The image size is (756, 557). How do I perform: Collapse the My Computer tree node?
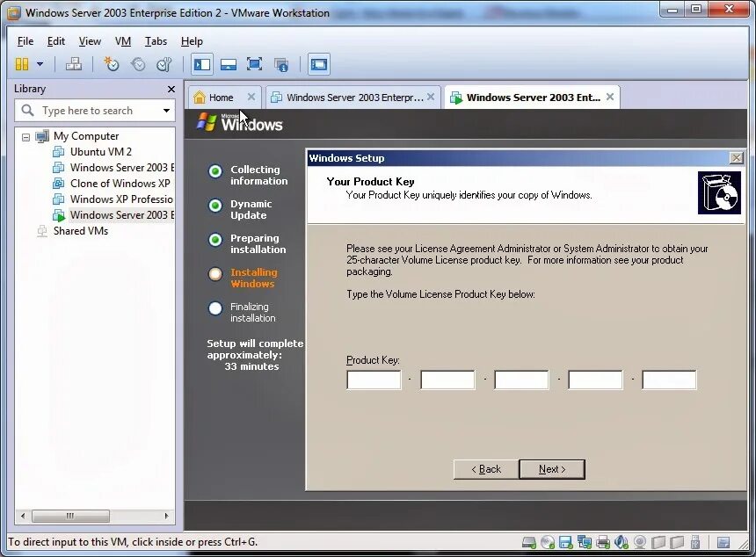(25, 137)
